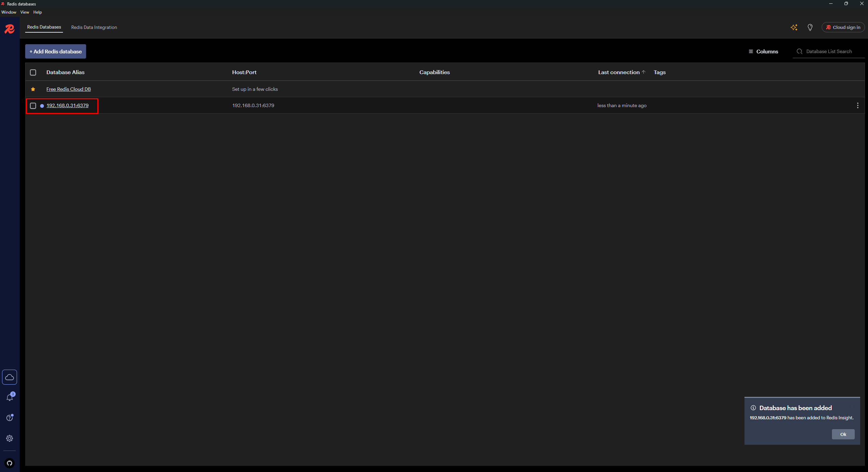
Task: Open the GitHub icon in sidebar
Action: [x=10, y=463]
